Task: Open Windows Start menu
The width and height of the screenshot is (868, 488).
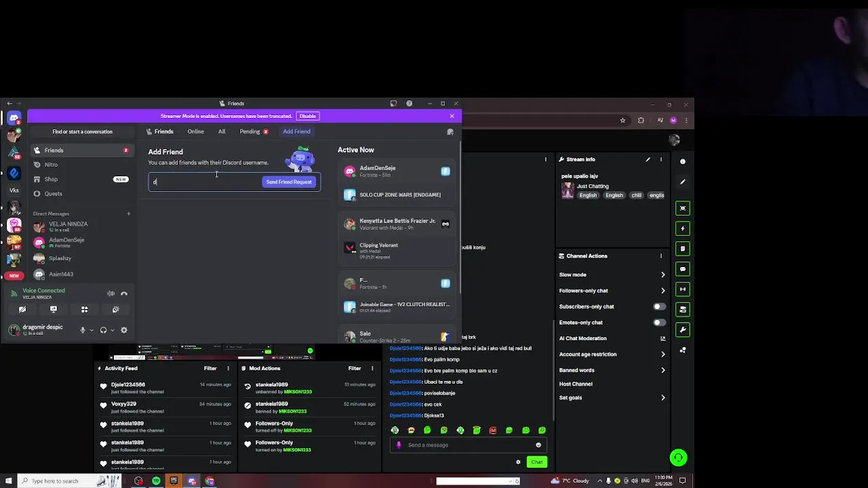Action: 8,481
